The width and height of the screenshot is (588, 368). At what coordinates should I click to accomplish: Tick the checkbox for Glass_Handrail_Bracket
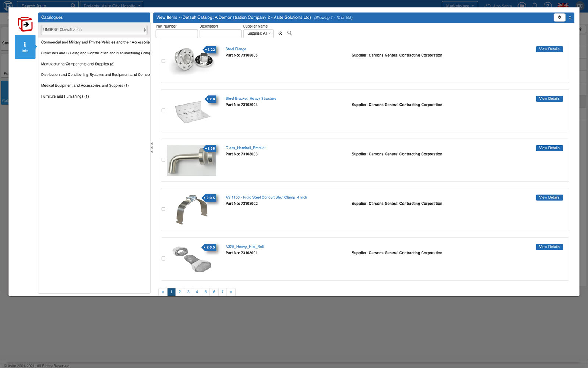pyautogui.click(x=164, y=160)
